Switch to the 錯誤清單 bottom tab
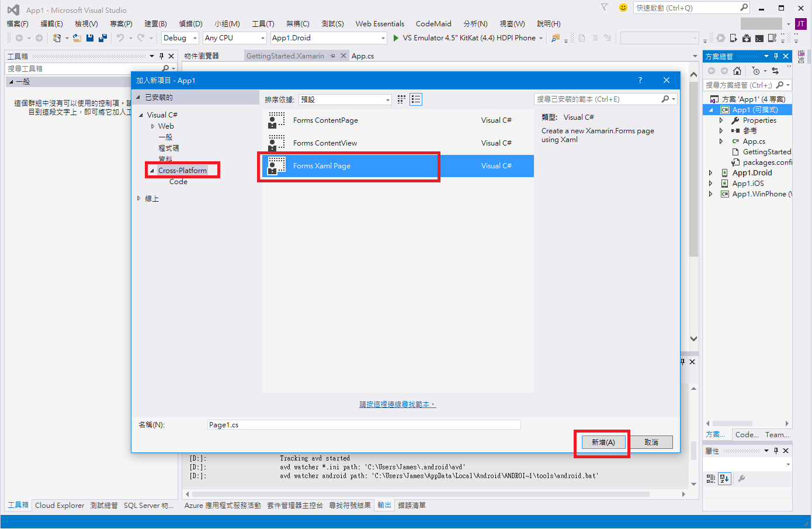Screen dimensions: 812x529 pyautogui.click(x=412, y=506)
